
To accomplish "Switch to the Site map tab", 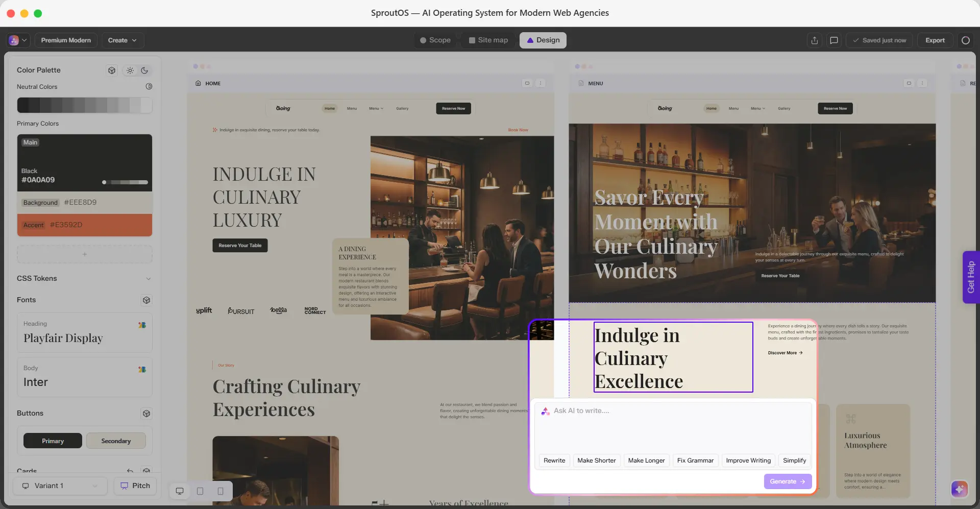I will [488, 40].
